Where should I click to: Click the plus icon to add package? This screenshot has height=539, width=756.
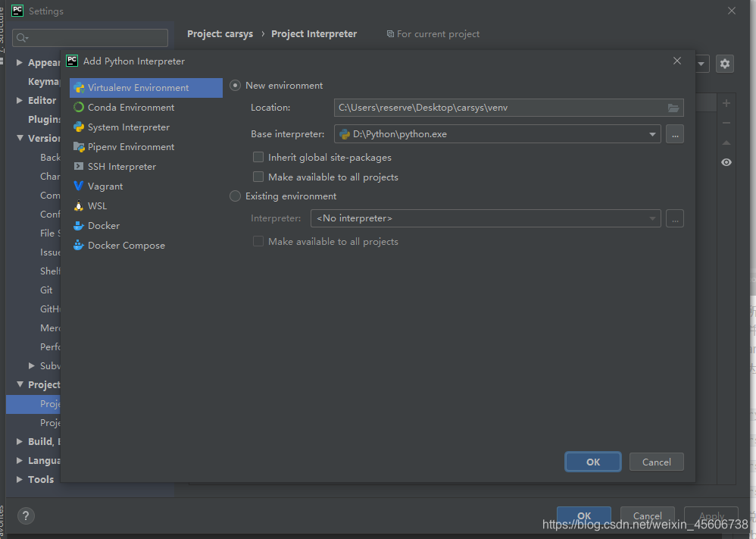726,103
